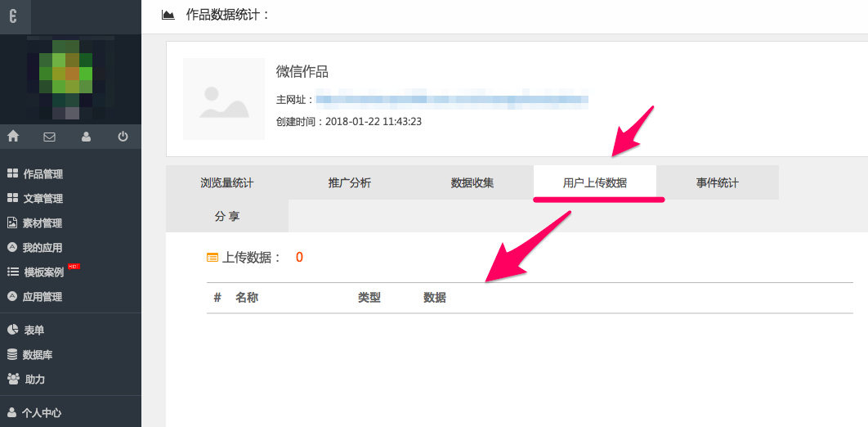Click the user profile icon
Viewport: 868px width, 427px height.
click(86, 137)
